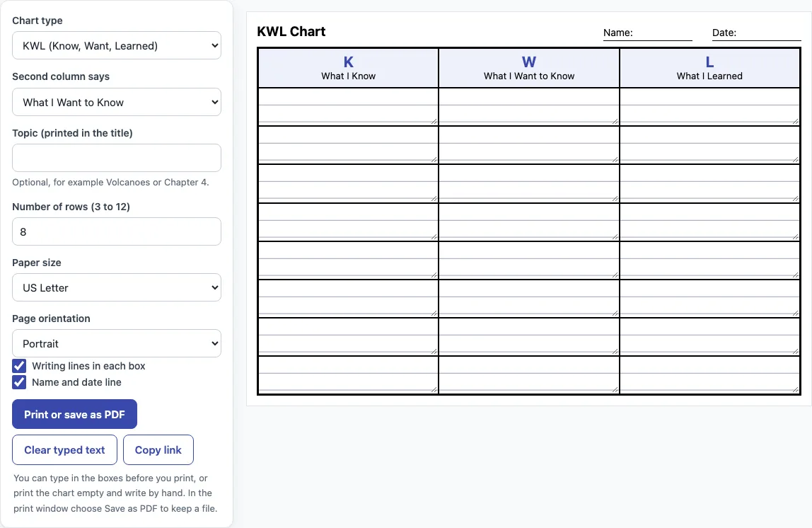812x528 pixels.
Task: Click the Optional example Volcanoes hint text
Action: point(110,183)
